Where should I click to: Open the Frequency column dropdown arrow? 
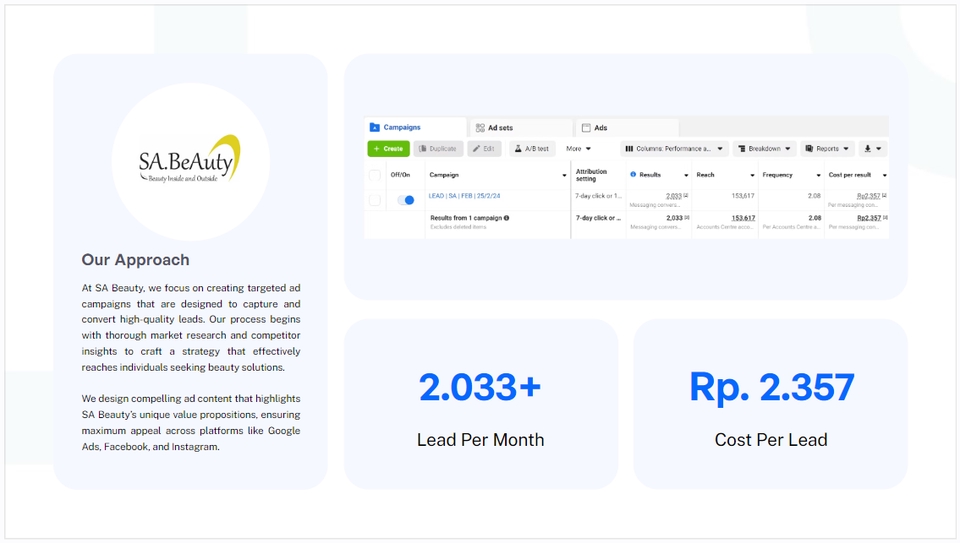pos(819,176)
